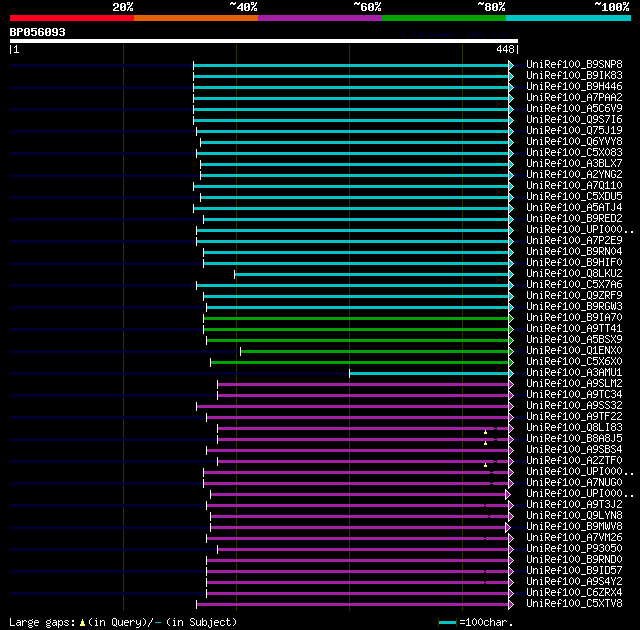
Task: Select the UniRef100_A9SLM2 purple alignment bar
Action: coord(363,384)
